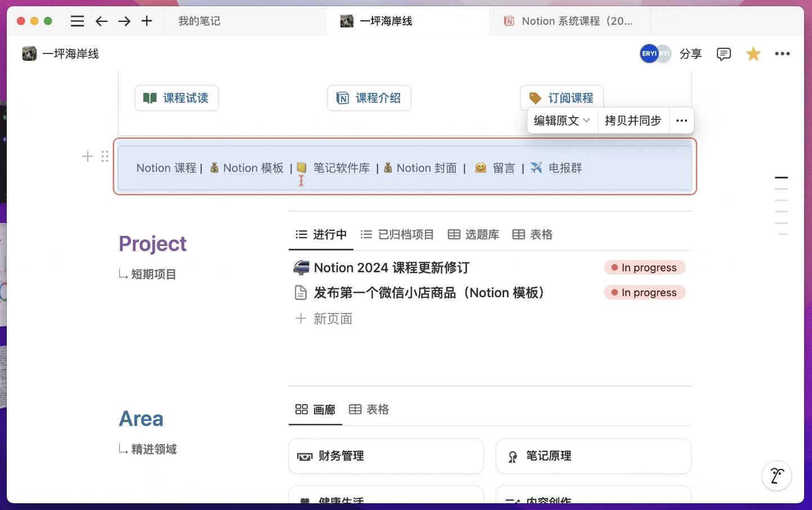Click In progress status of Notion 2024 row

pyautogui.click(x=645, y=267)
